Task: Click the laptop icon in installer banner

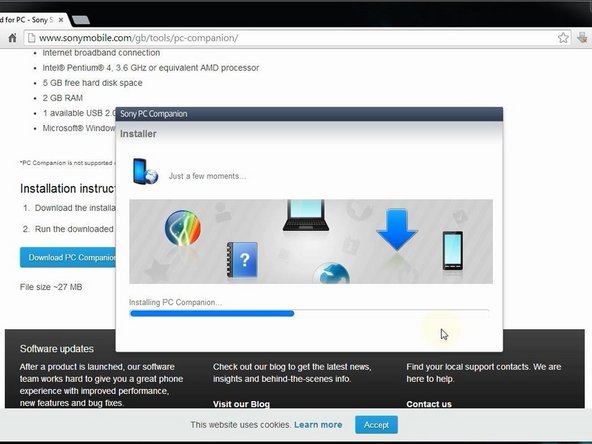Action: (305, 215)
